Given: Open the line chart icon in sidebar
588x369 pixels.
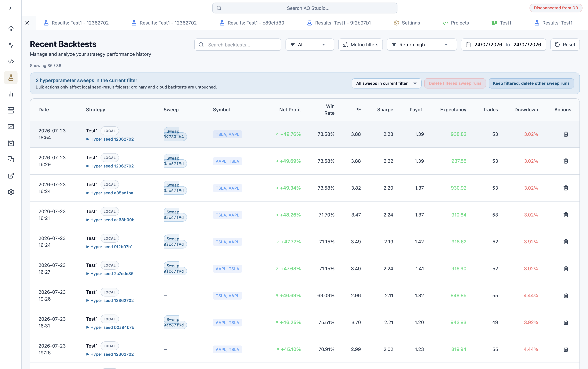Looking at the screenshot, I should click(x=11, y=127).
